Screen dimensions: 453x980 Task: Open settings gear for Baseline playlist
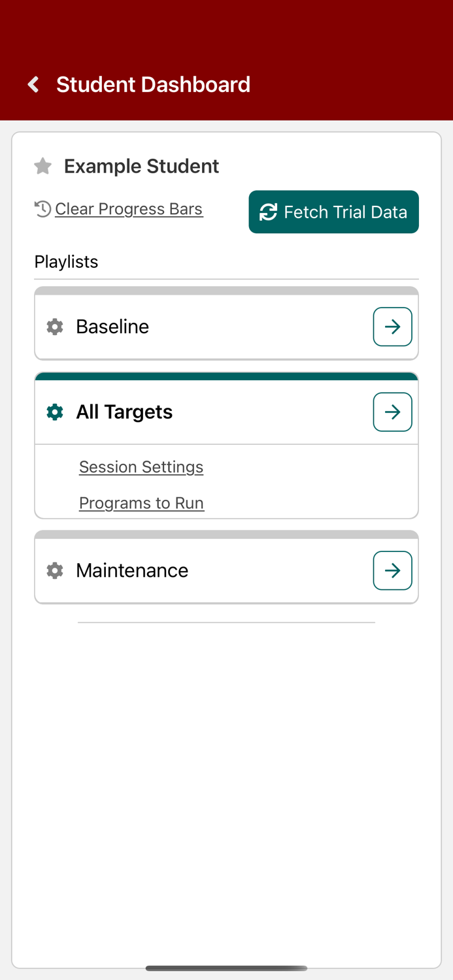(x=55, y=327)
